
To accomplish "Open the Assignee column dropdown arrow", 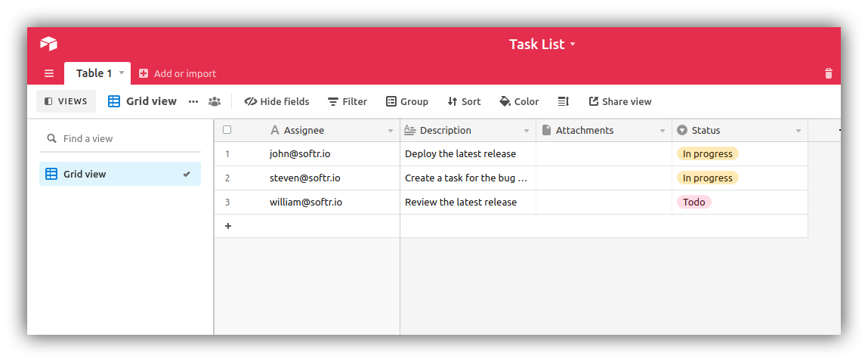I will point(391,131).
